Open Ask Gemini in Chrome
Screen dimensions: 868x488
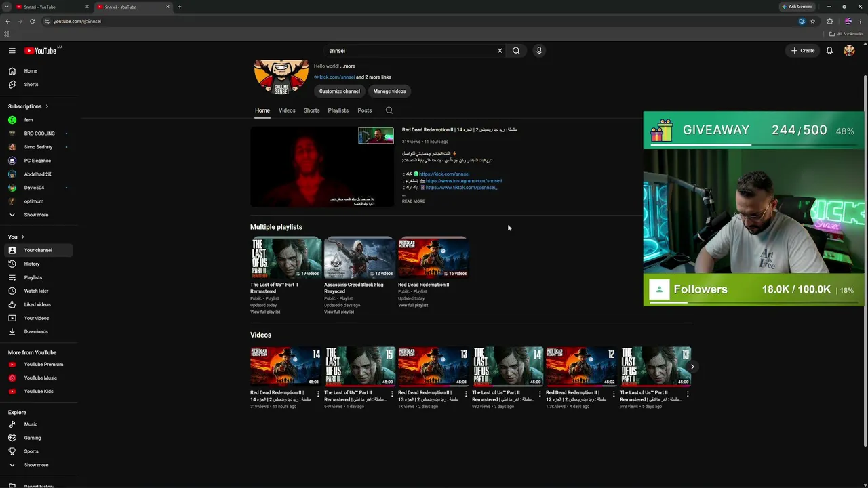[797, 7]
